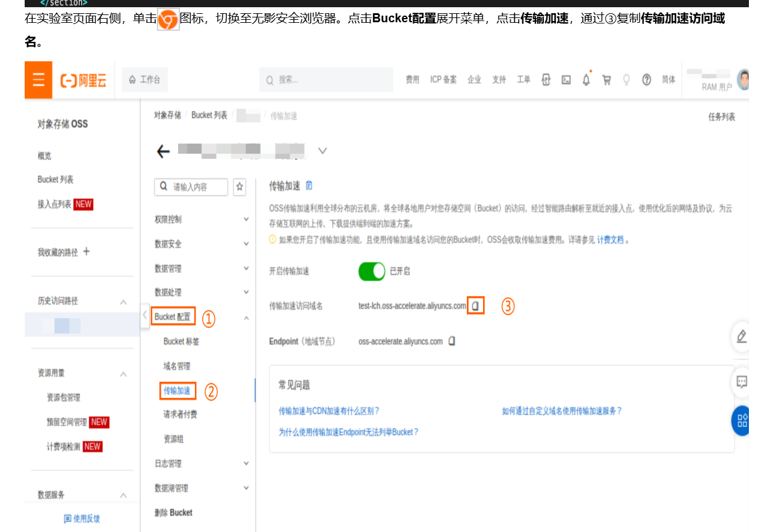782x532 pixels.
Task: Open the shopping cart icon
Action: (606, 80)
